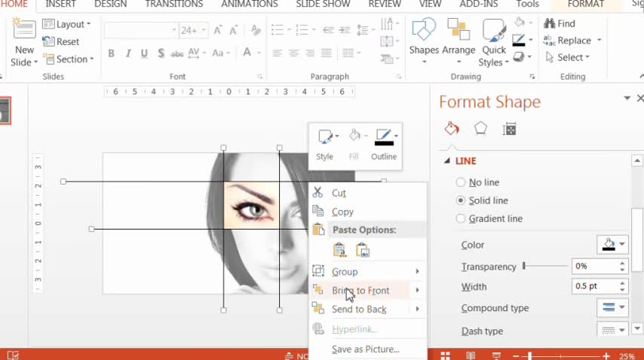Open the Group submenu in the context menu
644x360 pixels.
click(368, 271)
